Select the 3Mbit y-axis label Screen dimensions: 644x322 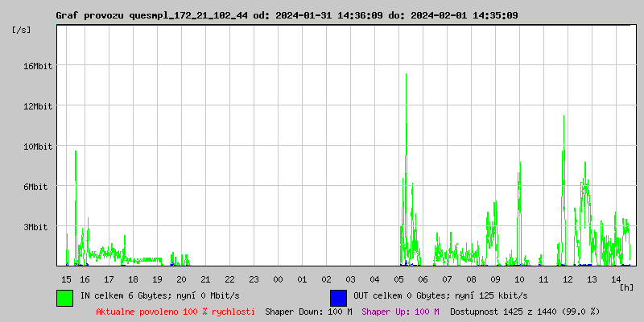37,227
